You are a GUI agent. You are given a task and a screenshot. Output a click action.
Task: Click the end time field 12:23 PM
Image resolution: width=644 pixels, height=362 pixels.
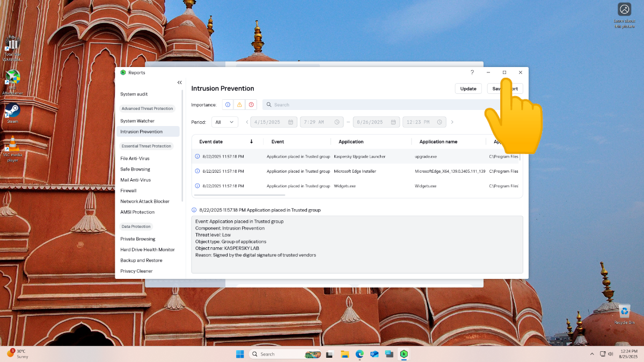(425, 122)
